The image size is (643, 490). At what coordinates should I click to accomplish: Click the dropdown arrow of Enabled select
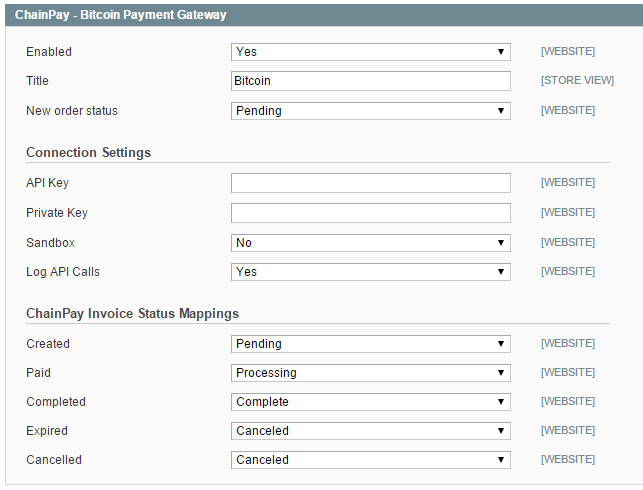click(501, 52)
